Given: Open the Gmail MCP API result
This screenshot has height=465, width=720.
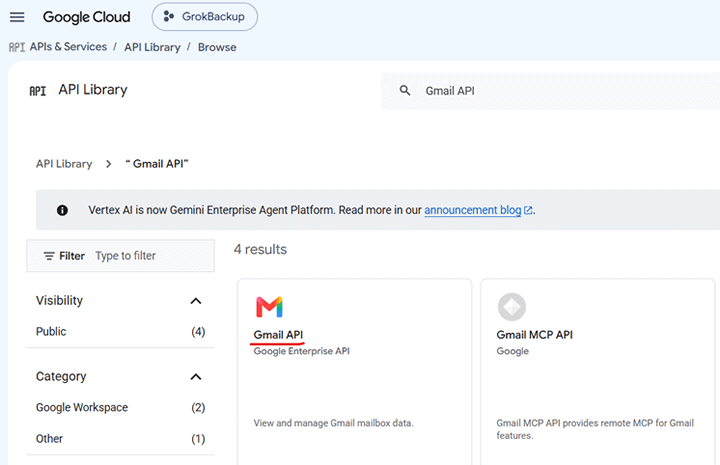Looking at the screenshot, I should (x=534, y=335).
